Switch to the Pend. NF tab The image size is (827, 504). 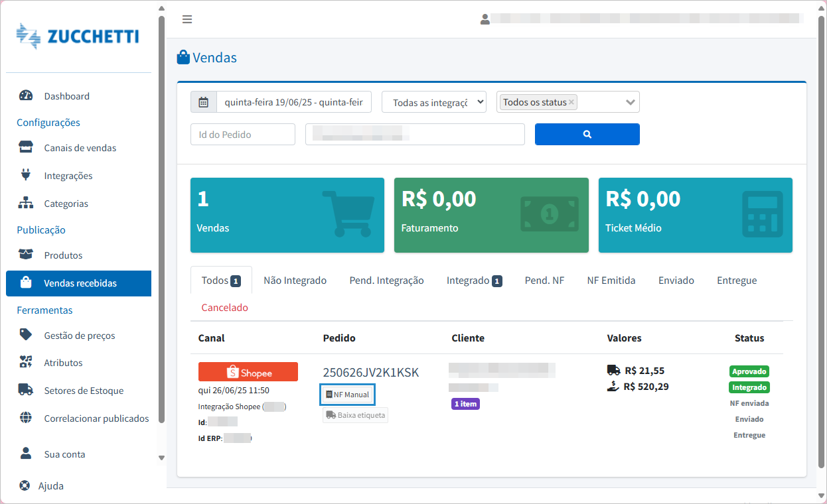tap(544, 281)
